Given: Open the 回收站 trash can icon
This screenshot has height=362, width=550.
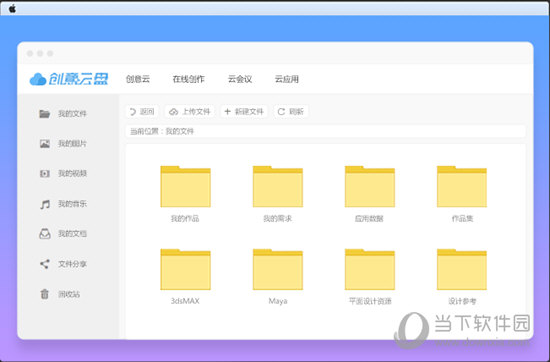Looking at the screenshot, I should point(45,294).
